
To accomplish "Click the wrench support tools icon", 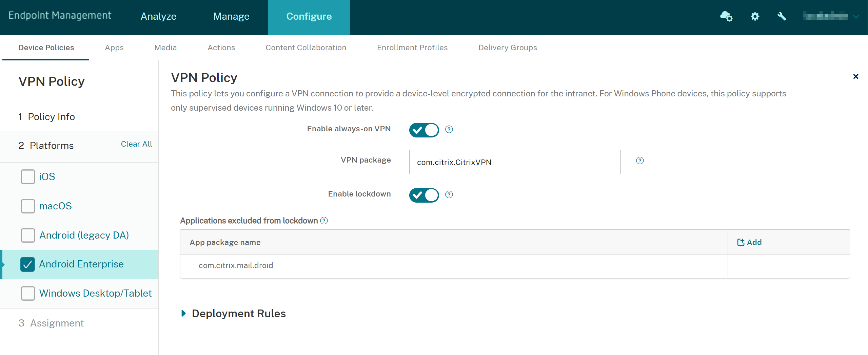I will [x=782, y=16].
